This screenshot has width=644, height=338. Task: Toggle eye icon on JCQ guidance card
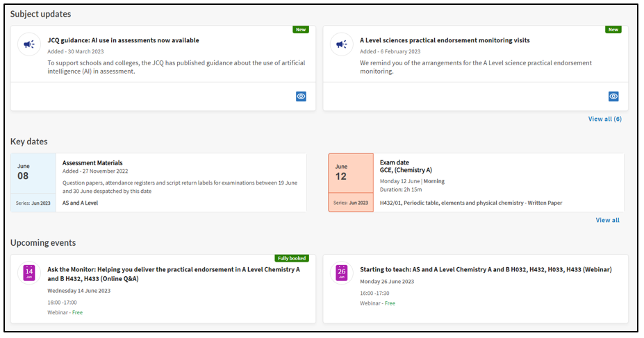(301, 96)
